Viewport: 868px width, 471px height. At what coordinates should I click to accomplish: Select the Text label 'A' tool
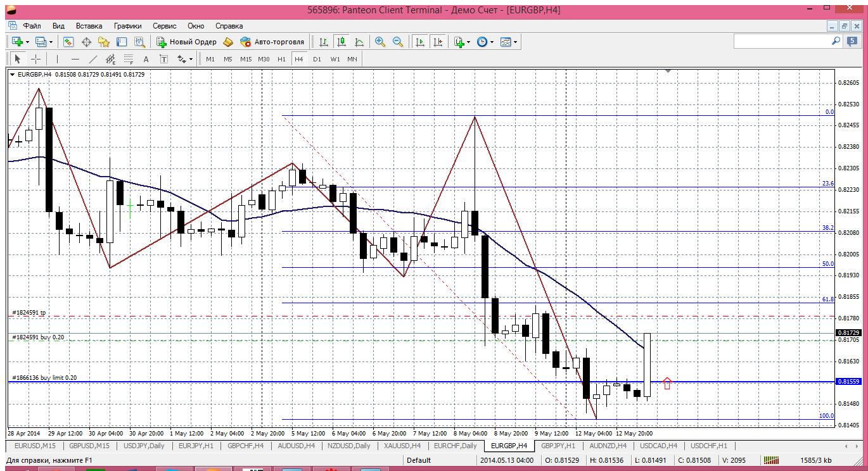click(x=146, y=59)
